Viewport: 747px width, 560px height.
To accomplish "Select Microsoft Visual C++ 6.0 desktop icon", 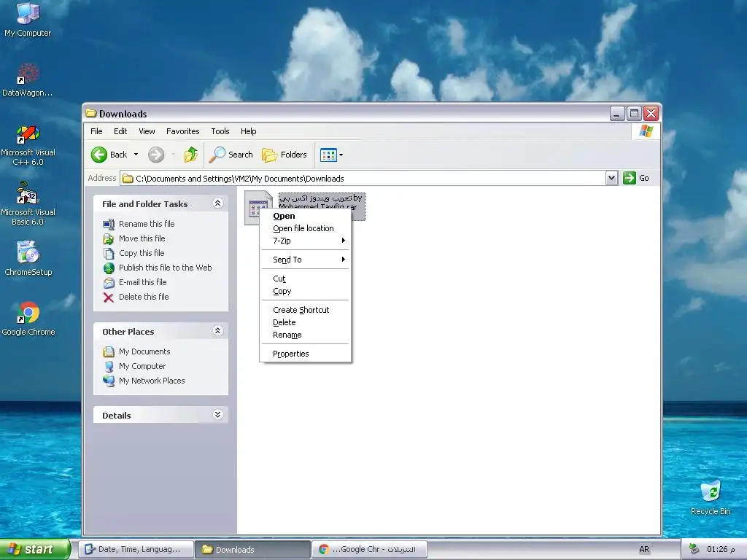I will pyautogui.click(x=28, y=145).
